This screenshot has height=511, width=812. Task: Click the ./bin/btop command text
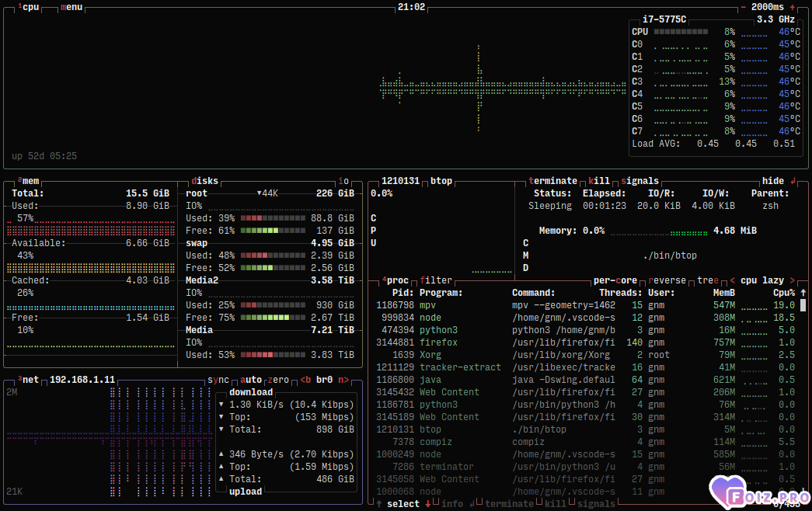pos(670,255)
